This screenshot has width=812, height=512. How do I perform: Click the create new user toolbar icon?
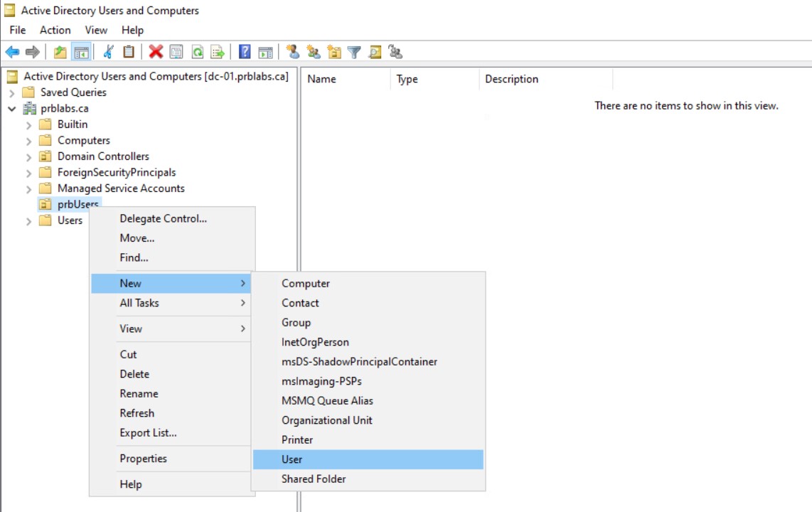point(292,52)
